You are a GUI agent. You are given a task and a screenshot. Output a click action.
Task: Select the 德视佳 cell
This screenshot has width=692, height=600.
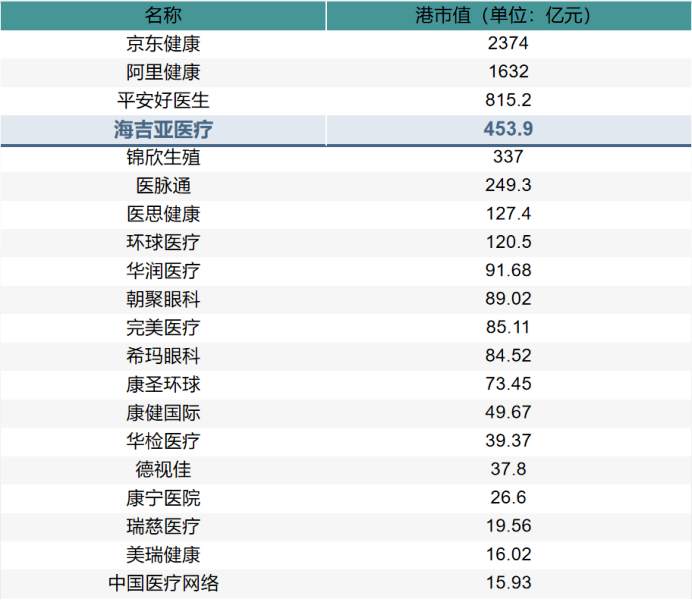[163, 470]
